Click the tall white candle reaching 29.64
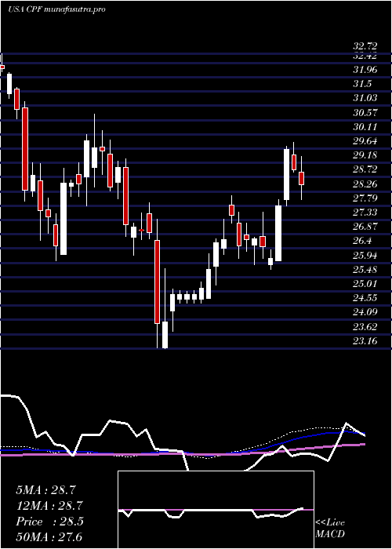Image resolution: width=392 pixels, height=549 pixels. [287, 174]
